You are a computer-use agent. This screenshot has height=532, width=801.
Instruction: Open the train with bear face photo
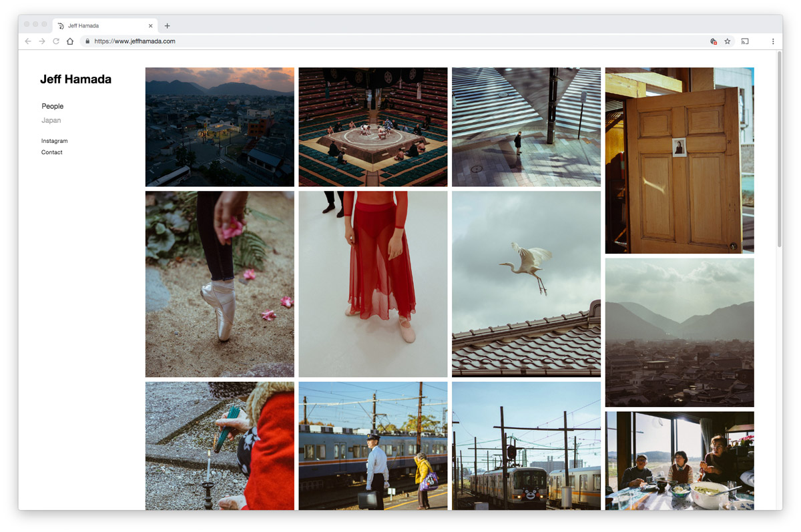(x=526, y=446)
